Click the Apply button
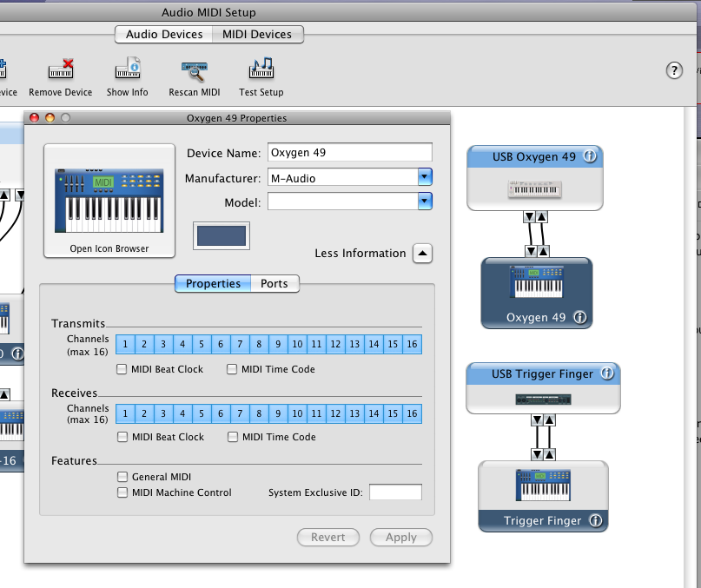Screen dimensions: 701x588 pos(401,537)
